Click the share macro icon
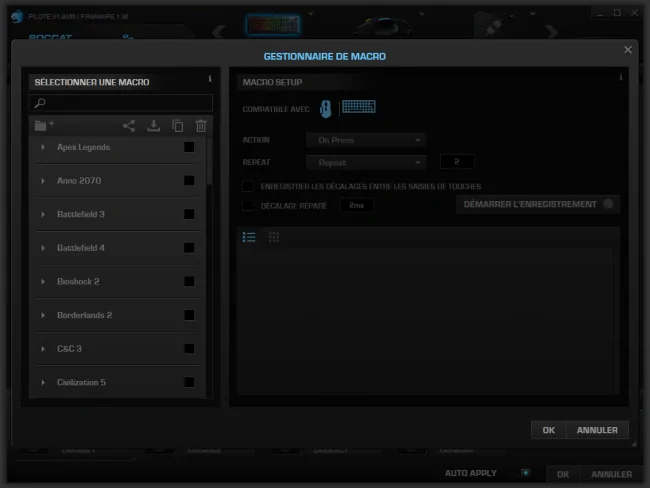This screenshot has width=650, height=488. [129, 126]
